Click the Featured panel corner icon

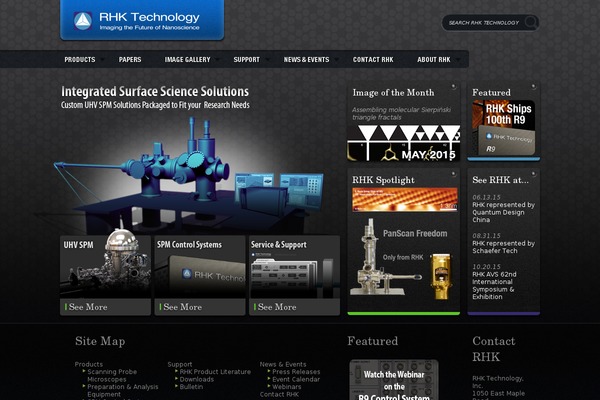coord(533,87)
